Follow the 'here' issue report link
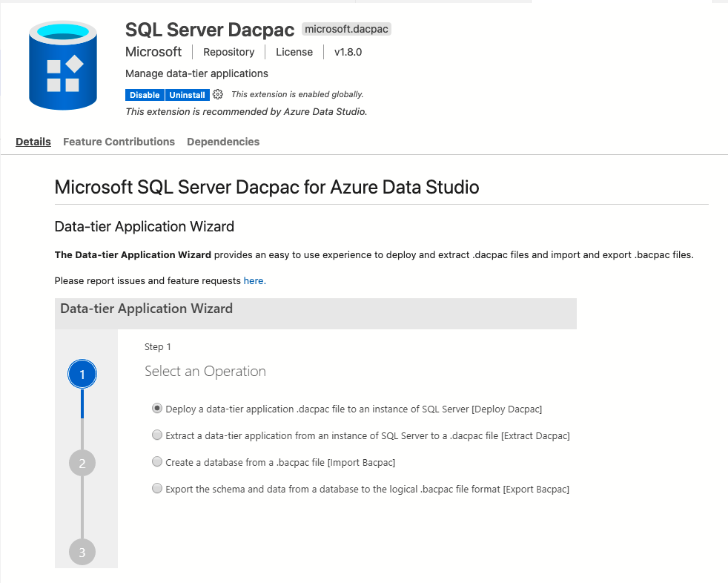 point(254,281)
